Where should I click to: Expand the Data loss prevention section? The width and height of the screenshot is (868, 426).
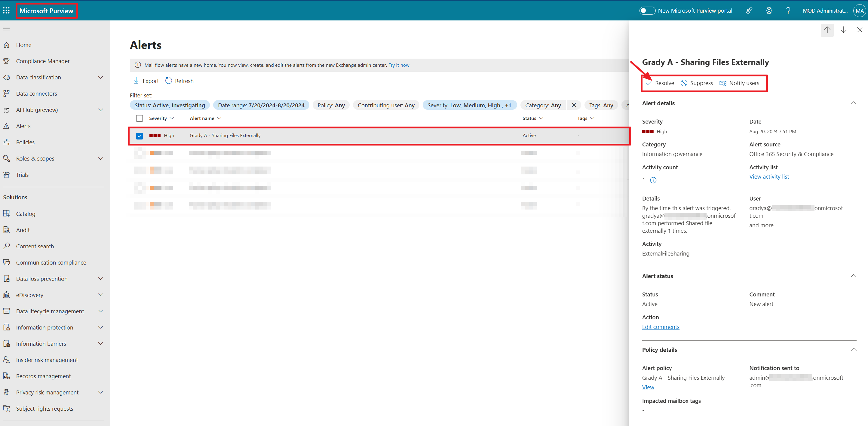[x=100, y=278]
